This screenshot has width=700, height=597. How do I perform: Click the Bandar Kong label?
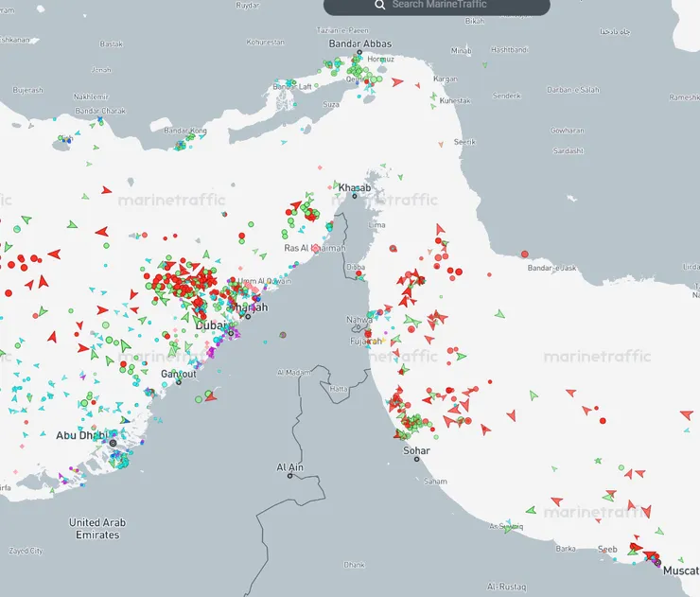pyautogui.click(x=185, y=131)
